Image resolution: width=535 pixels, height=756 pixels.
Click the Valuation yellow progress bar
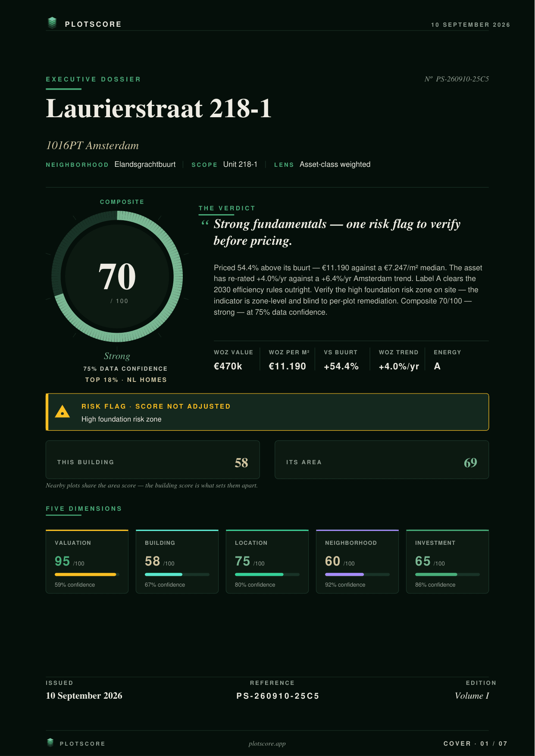coord(87,575)
